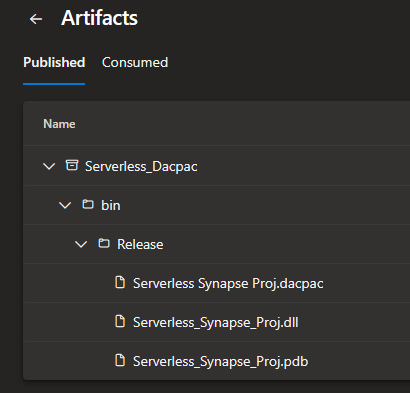
Task: Open Serverless_Synapse_Proj.pdb file entry
Action: click(220, 362)
